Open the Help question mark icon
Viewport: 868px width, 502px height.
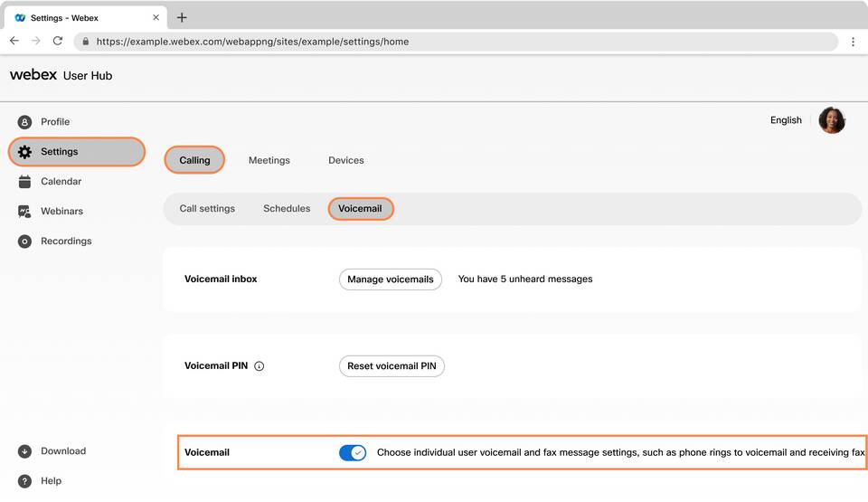pos(25,481)
